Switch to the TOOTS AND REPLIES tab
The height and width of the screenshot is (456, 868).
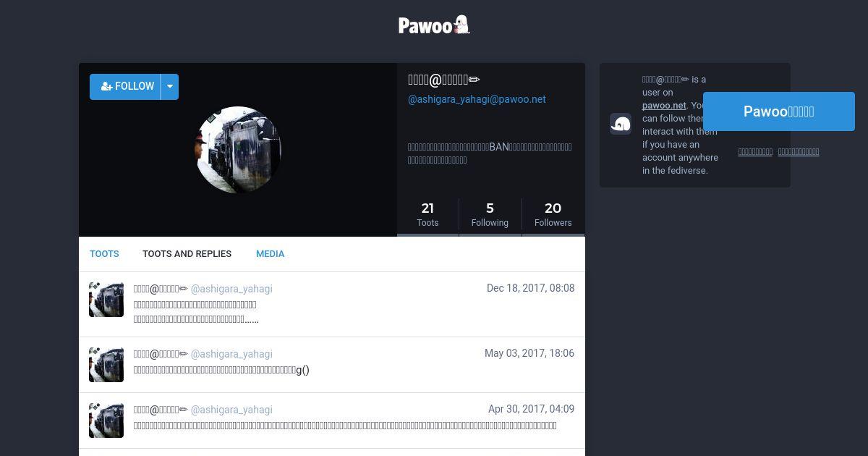(187, 254)
